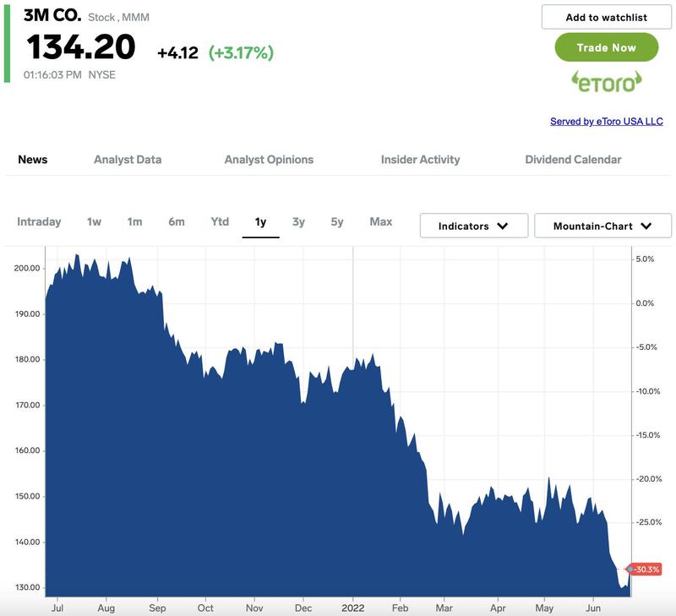676x616 pixels.
Task: Open the Analyst Opinions tab
Action: pyautogui.click(x=269, y=160)
